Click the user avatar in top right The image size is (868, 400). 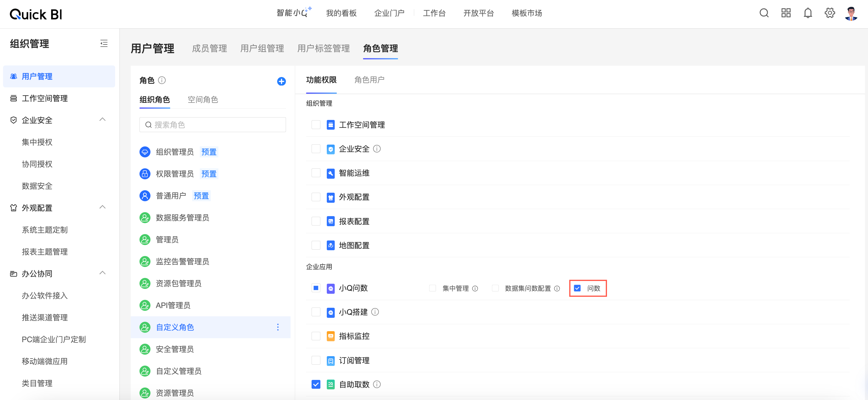pos(851,13)
